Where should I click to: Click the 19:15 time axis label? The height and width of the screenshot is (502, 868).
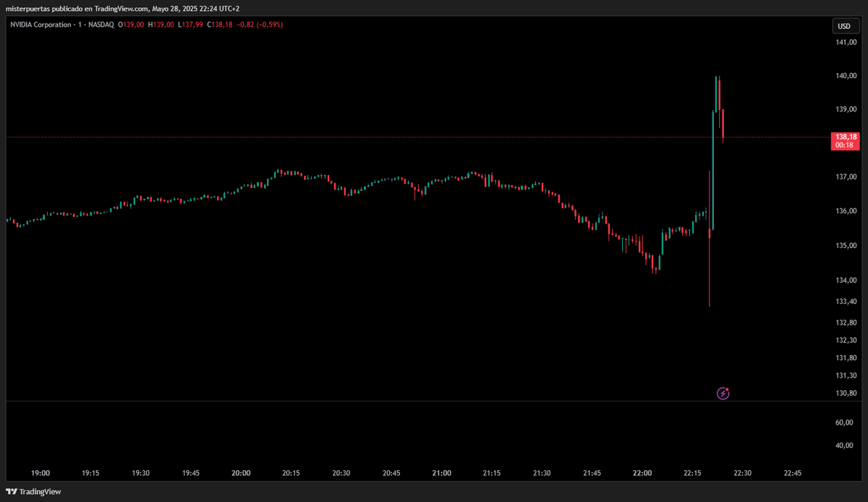(x=90, y=473)
